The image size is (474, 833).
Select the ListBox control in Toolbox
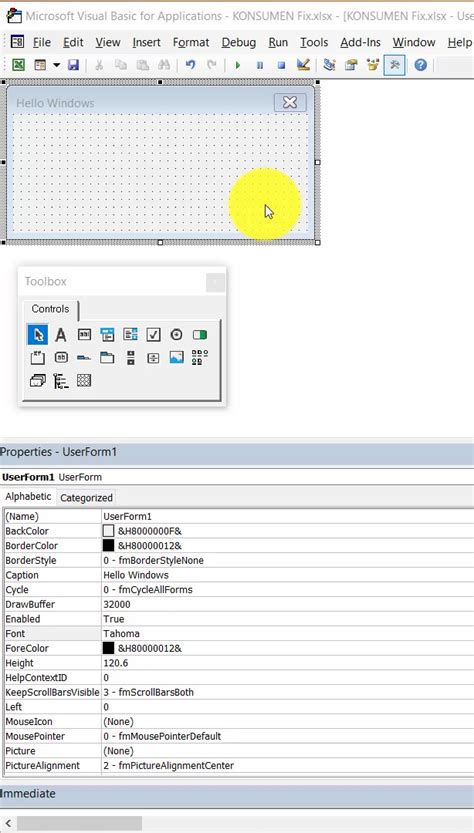click(130, 334)
